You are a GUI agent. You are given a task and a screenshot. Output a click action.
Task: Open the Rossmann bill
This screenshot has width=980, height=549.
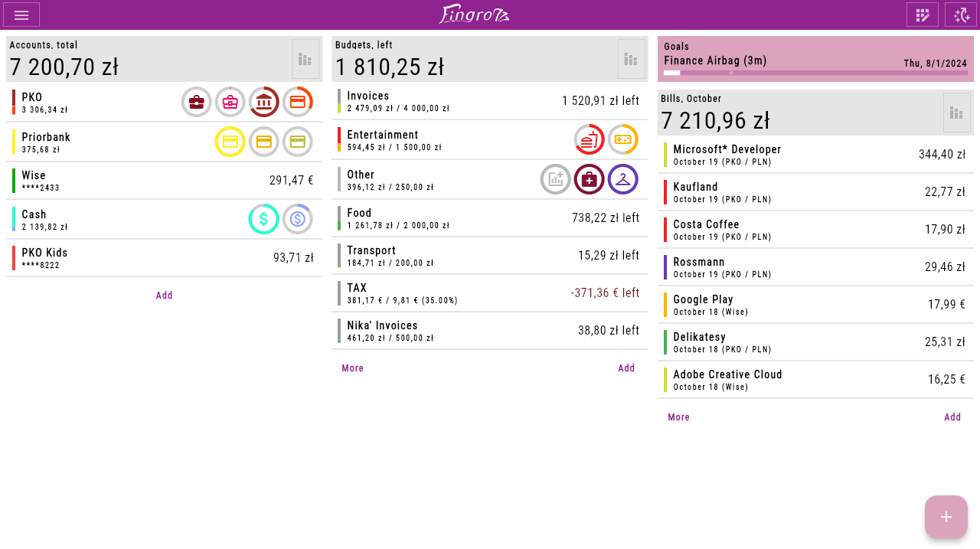[x=815, y=267]
